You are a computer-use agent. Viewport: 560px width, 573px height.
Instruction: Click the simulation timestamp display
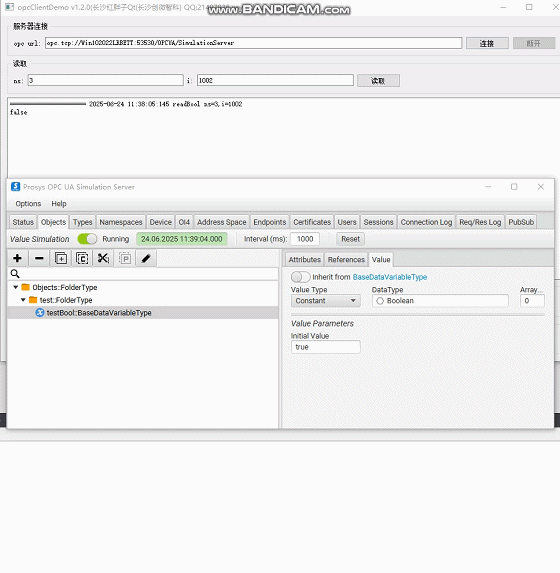point(182,239)
